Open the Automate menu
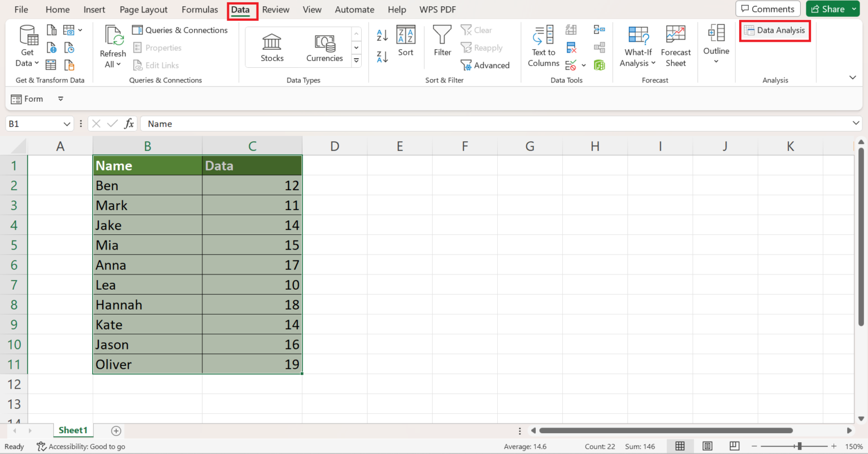The image size is (868, 454). coord(354,10)
